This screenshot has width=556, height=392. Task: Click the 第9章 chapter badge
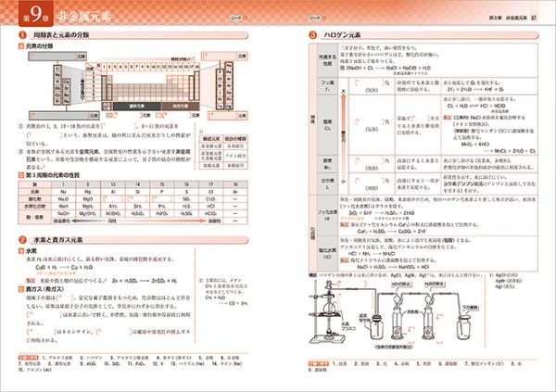point(35,14)
